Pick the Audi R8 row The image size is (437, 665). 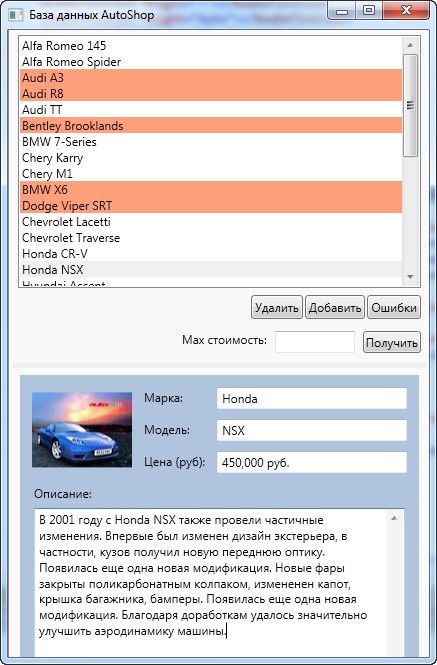[x=211, y=93]
